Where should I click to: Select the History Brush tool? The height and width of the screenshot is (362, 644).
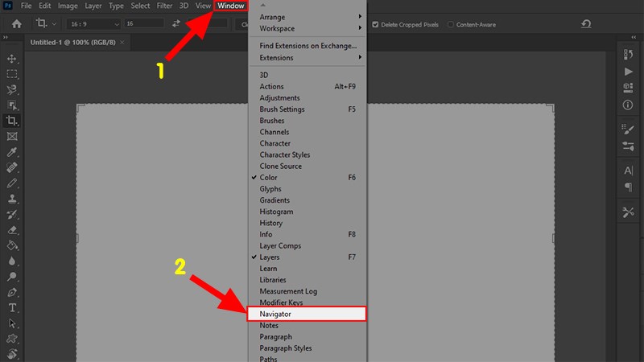coord(11,214)
